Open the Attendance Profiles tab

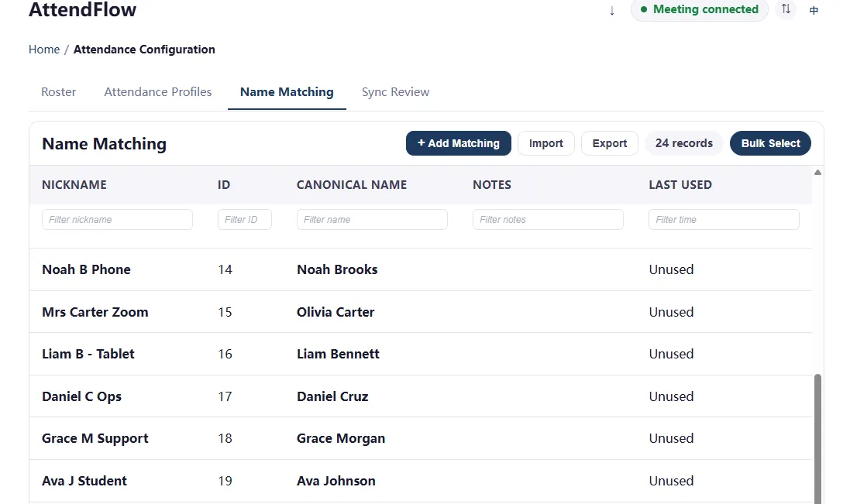pyautogui.click(x=158, y=92)
